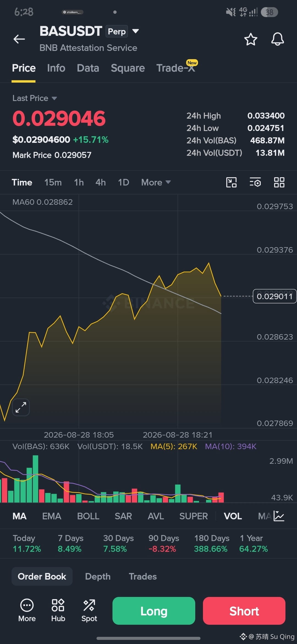Select the 1h chart interval
This screenshot has height=644, width=297.
click(79, 182)
